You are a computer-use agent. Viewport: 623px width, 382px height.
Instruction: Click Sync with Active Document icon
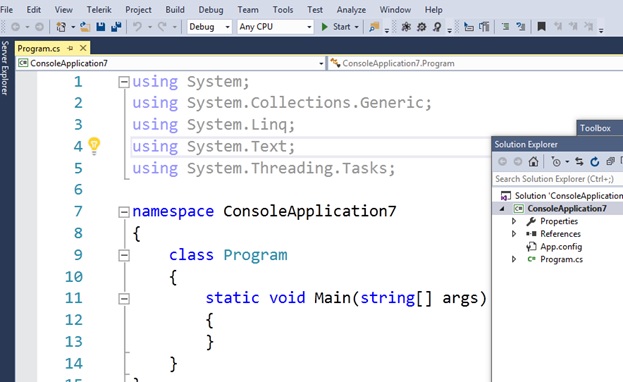click(579, 161)
